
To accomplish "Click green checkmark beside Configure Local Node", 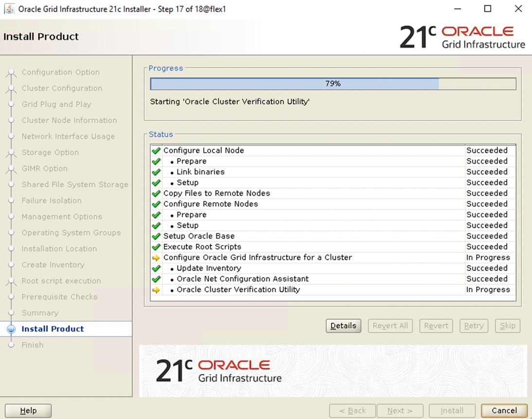I will [156, 150].
